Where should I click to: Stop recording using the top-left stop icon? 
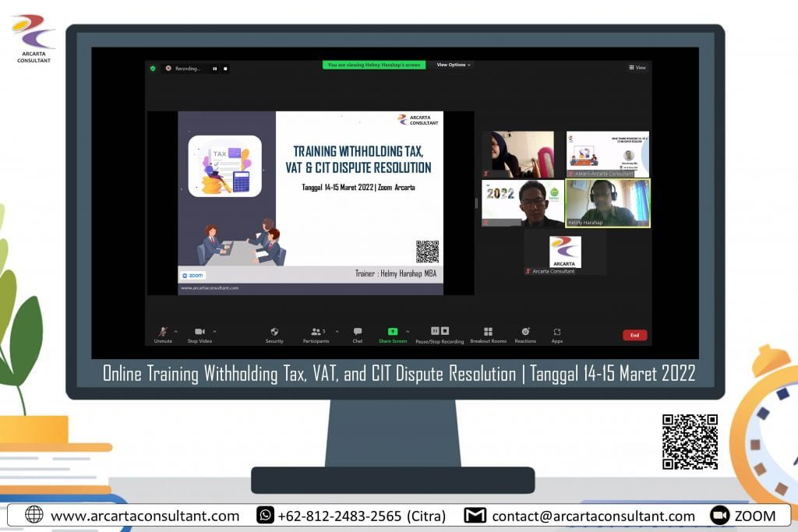click(225, 69)
